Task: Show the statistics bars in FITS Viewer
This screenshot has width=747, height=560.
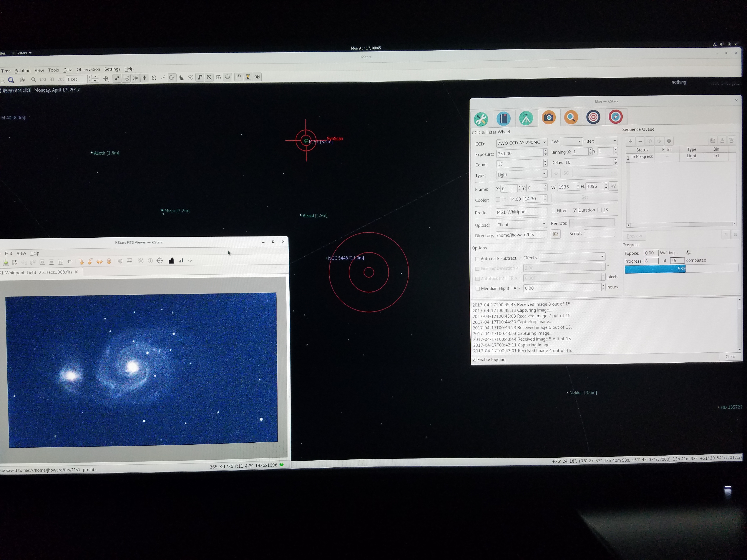Action: (181, 261)
